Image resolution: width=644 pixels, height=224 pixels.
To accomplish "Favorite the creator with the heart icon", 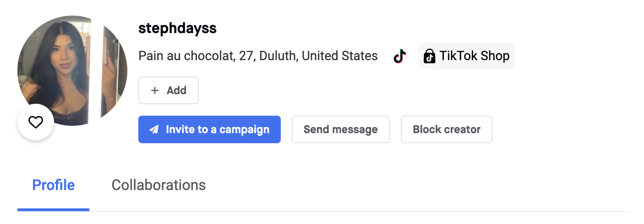I will [36, 122].
